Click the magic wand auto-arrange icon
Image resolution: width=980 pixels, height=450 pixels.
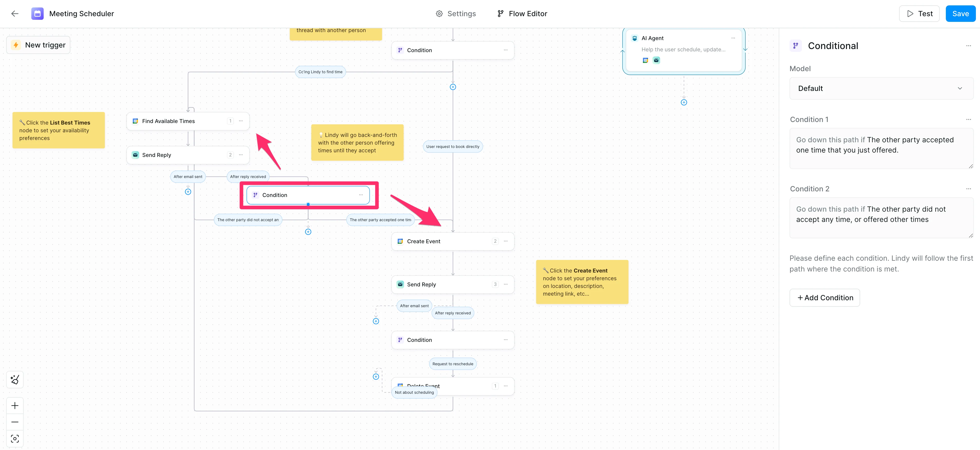15,380
